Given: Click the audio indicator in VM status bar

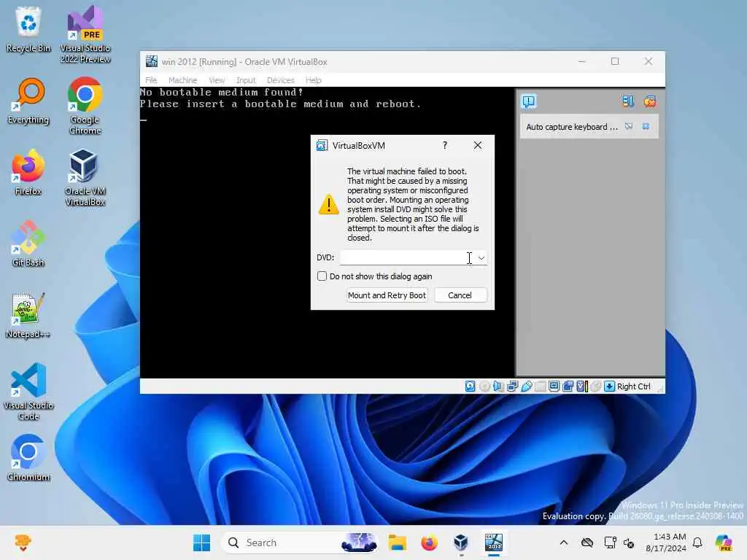Looking at the screenshot, I should 498,386.
